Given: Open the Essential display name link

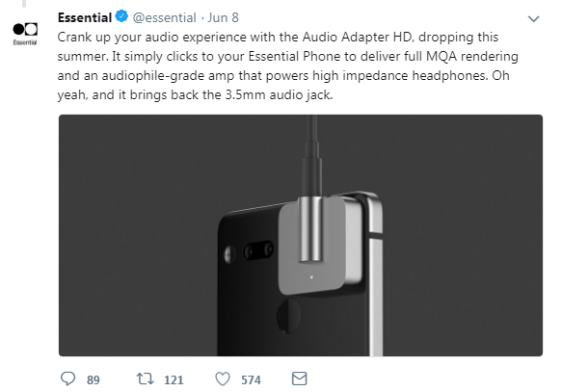Looking at the screenshot, I should point(85,17).
